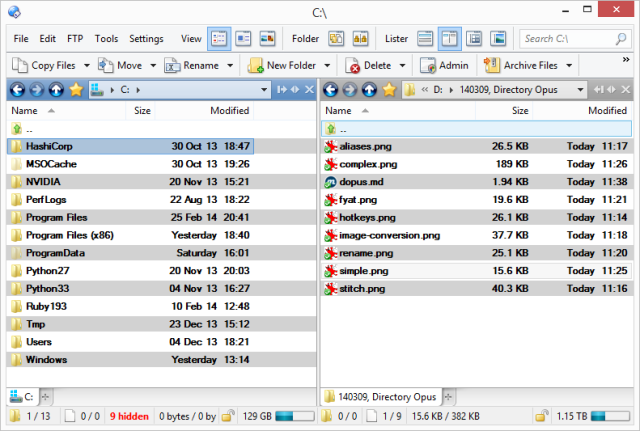Click Copy Files button

[44, 66]
